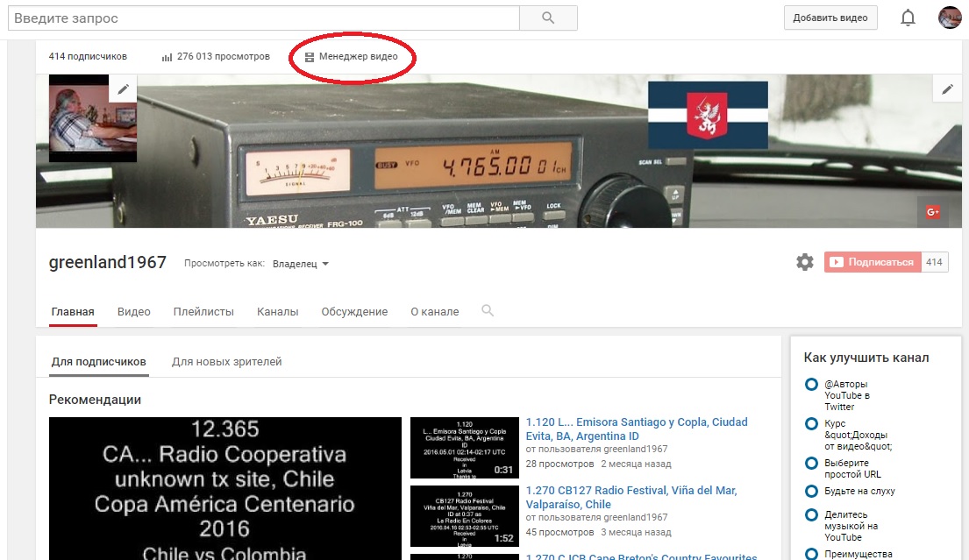Click the 414 подписчиков link

(88, 56)
